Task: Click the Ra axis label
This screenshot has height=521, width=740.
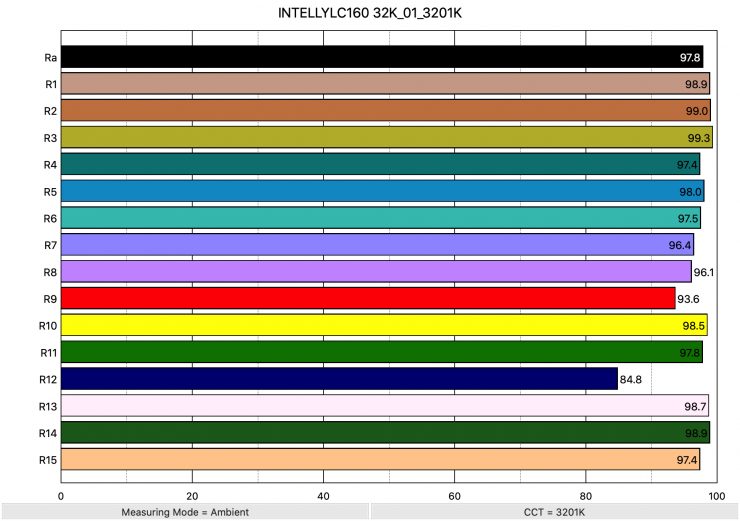Action: [x=49, y=57]
